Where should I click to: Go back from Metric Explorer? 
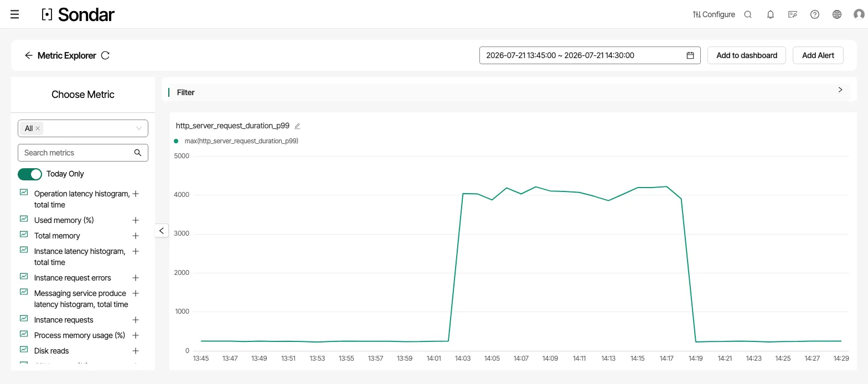point(29,55)
